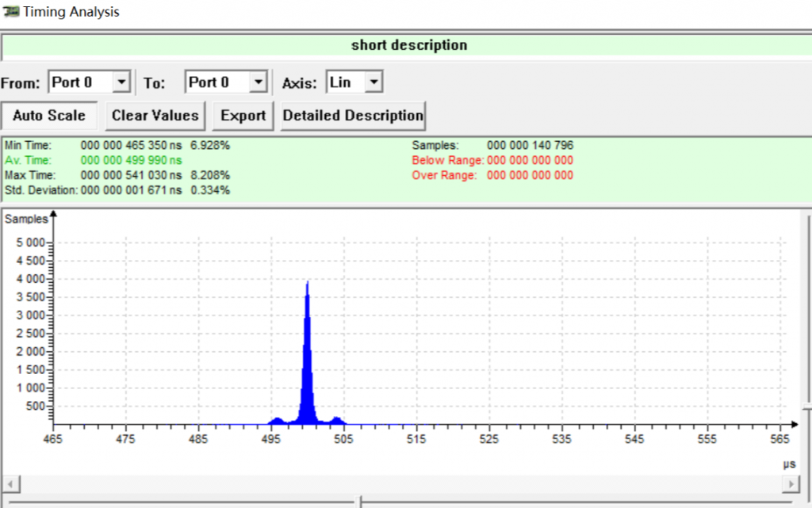Click the horizontal scrollbar track below the chart
Screen dimensions: 812x508
click(x=396, y=483)
